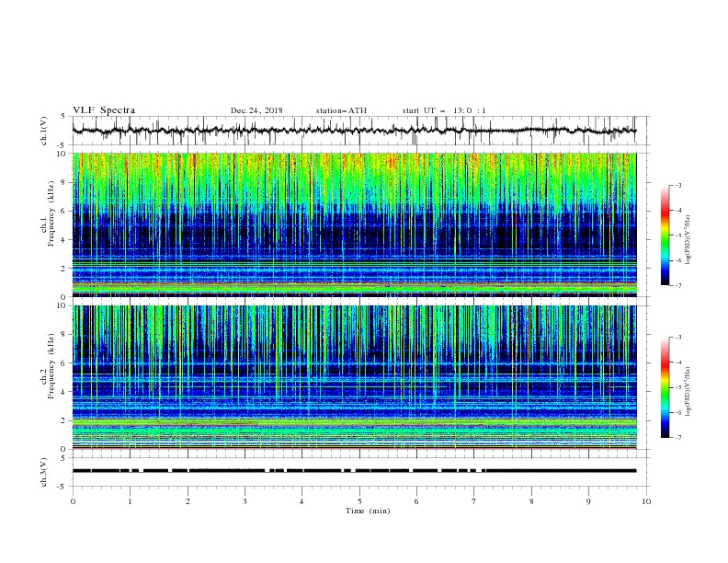The height and width of the screenshot is (563, 728).
Task: Click the 'station=ATH' label
Action: coord(341,110)
